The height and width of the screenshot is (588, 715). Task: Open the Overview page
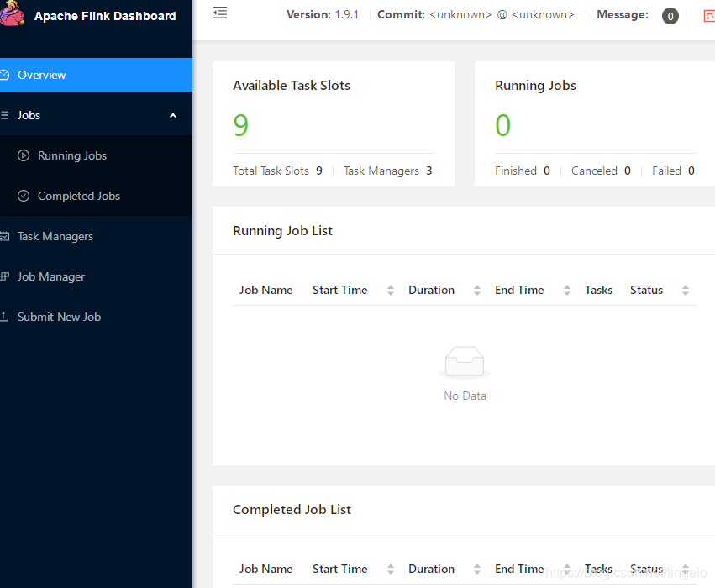coord(96,75)
